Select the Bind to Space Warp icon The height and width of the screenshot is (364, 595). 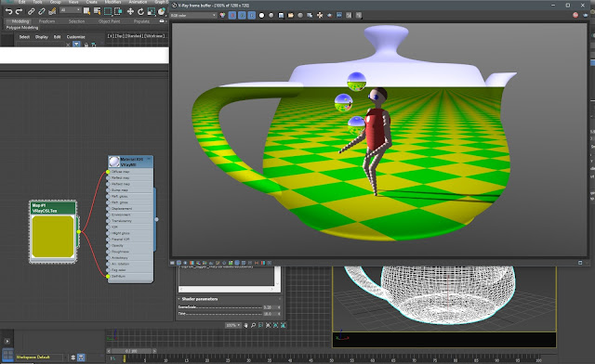52,11
